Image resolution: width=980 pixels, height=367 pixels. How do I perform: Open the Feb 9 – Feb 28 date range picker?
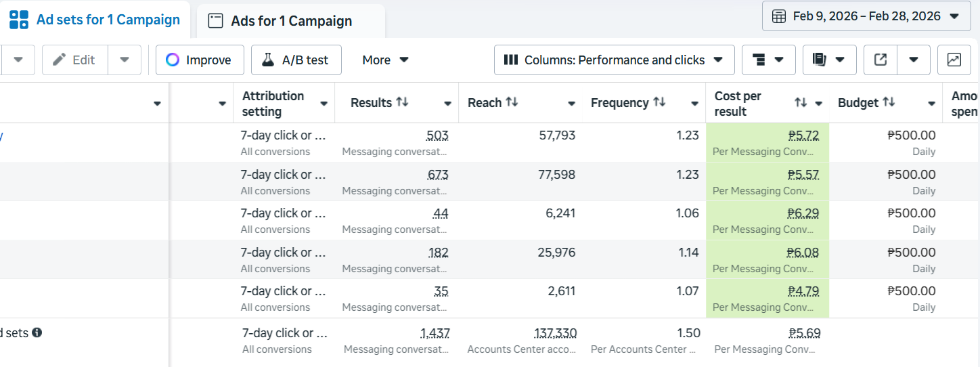(866, 16)
